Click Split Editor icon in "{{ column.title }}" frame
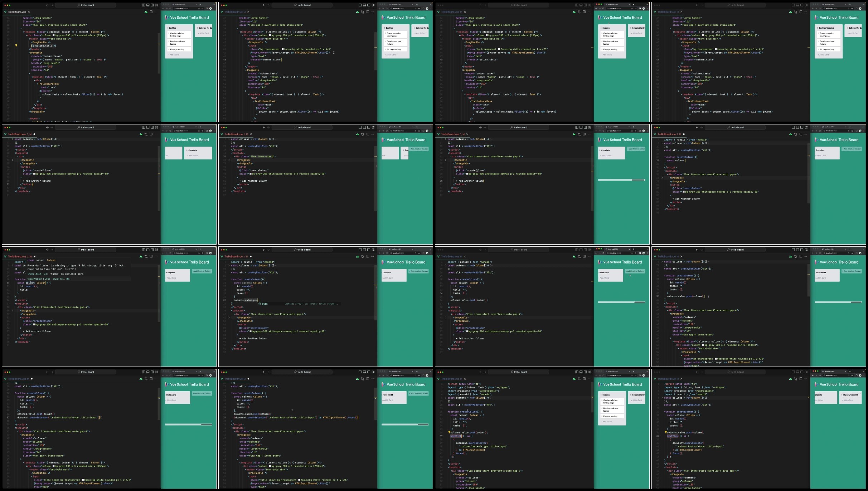 tap(151, 12)
